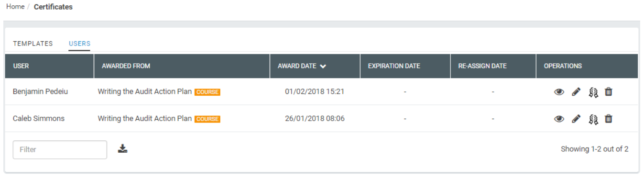
Task: Switch to the Templates tab
Action: tap(33, 44)
